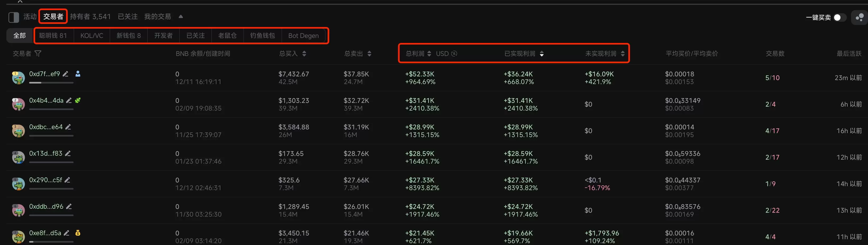868x245 pixels.
Task: Click the display mode toggle at top left
Action: (x=14, y=17)
